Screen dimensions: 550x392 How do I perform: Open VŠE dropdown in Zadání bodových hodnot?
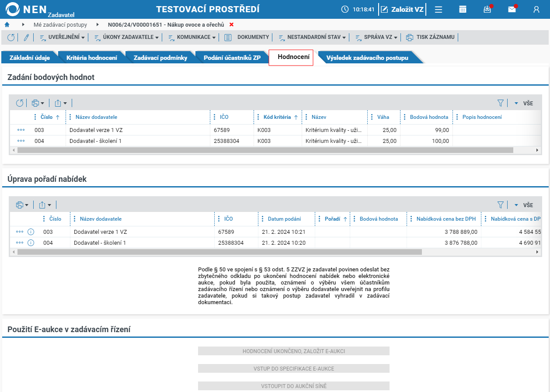[523, 104]
